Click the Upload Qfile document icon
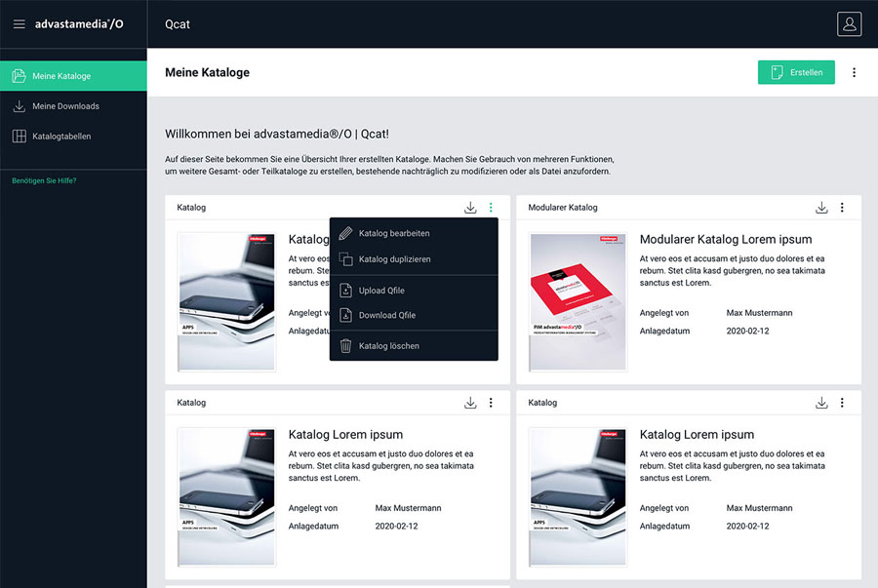 [346, 291]
